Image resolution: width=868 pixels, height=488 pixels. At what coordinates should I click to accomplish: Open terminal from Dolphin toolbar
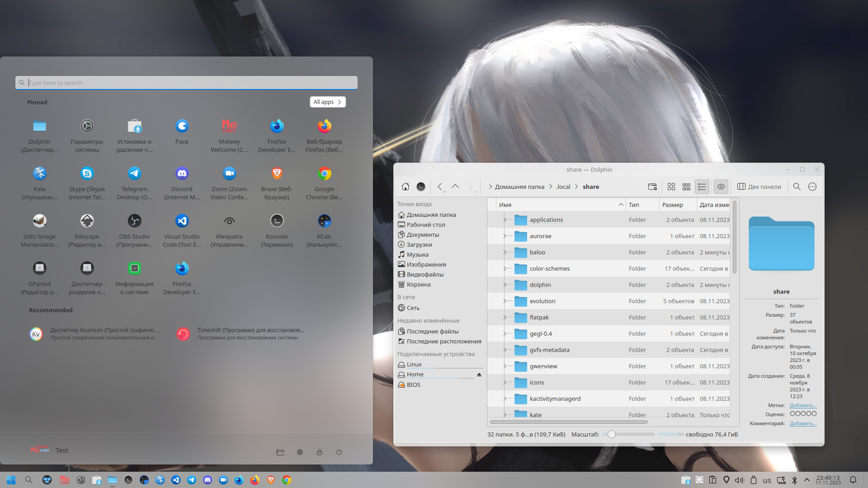pos(421,187)
